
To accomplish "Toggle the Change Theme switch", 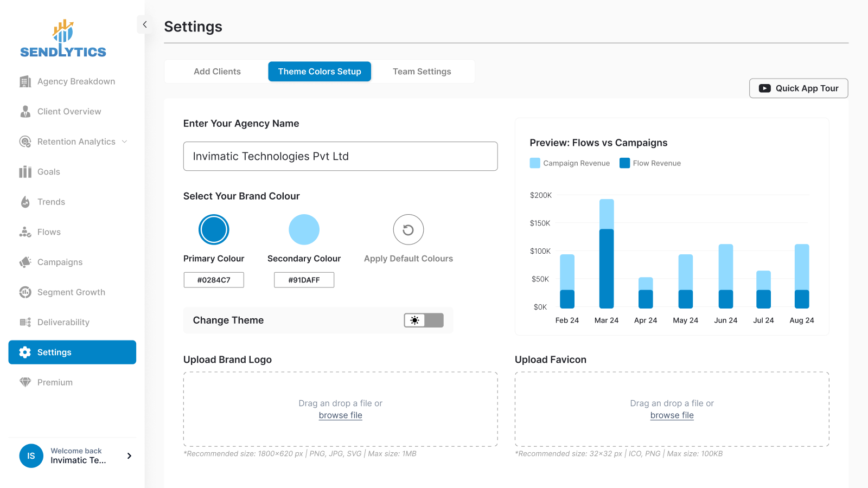I will [x=423, y=320].
